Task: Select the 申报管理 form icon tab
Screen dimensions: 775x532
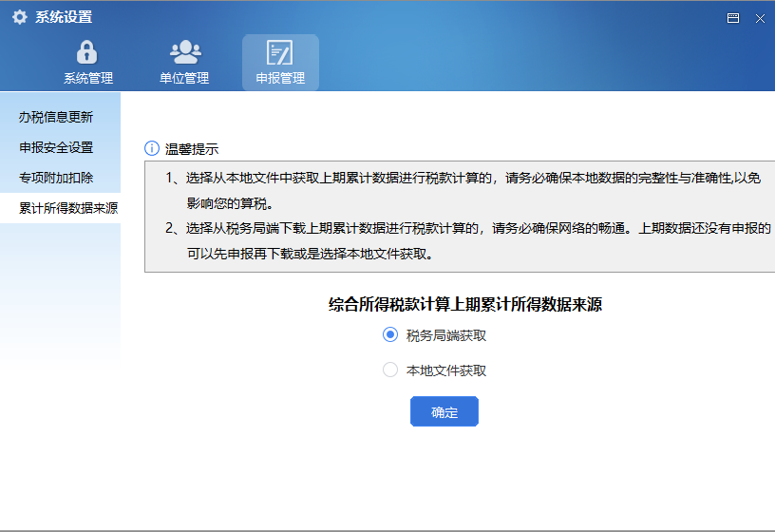Action: (x=280, y=63)
